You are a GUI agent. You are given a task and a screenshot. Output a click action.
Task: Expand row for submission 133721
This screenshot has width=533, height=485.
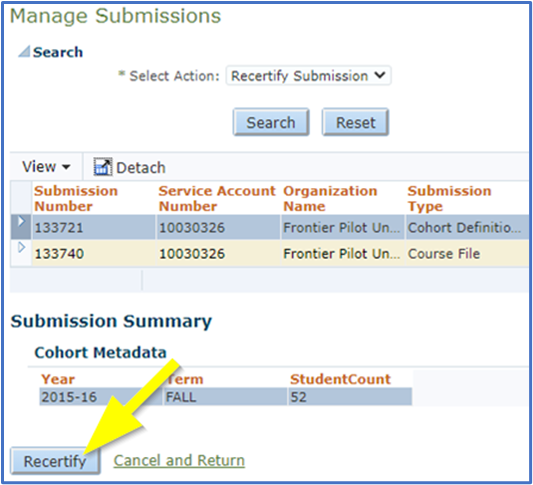click(x=21, y=221)
